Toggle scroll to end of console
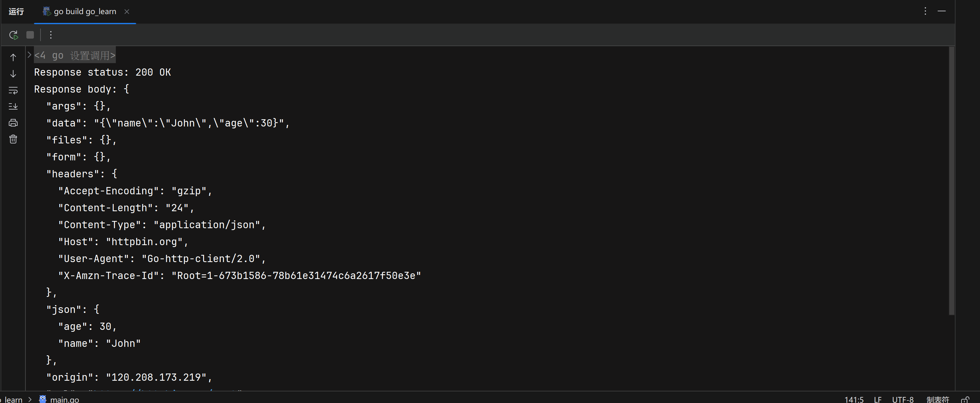The height and width of the screenshot is (403, 980). tap(13, 106)
